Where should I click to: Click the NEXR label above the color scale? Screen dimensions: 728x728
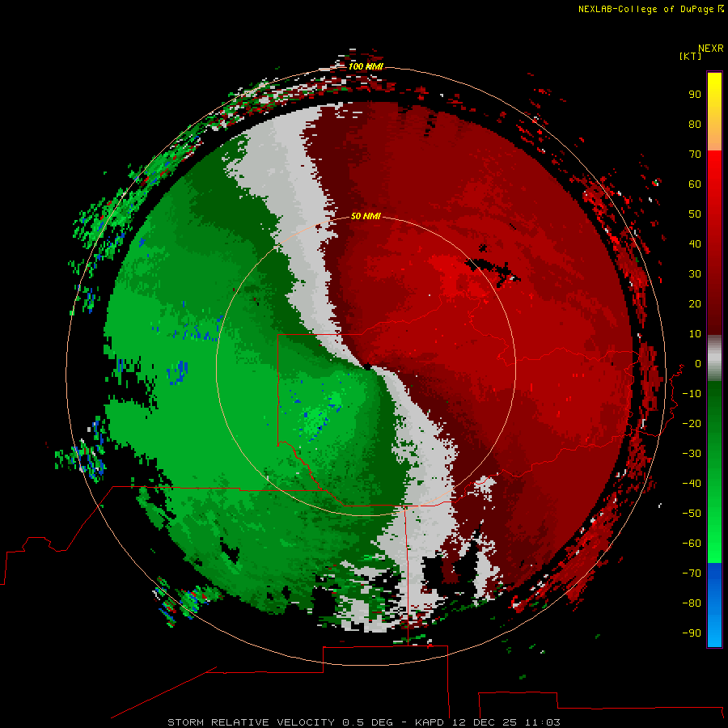(x=711, y=49)
